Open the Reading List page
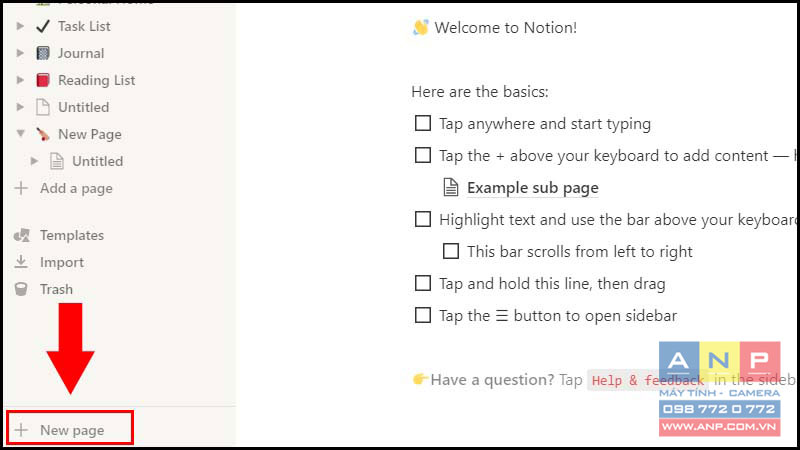Screen dimensions: 800x450 96,80
